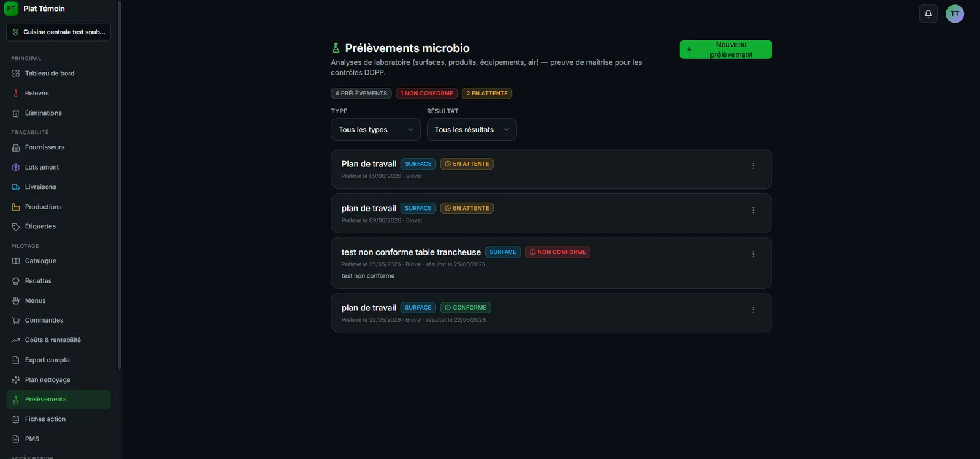The height and width of the screenshot is (459, 980).
Task: Click the green CONFORME status tag
Action: (x=466, y=308)
